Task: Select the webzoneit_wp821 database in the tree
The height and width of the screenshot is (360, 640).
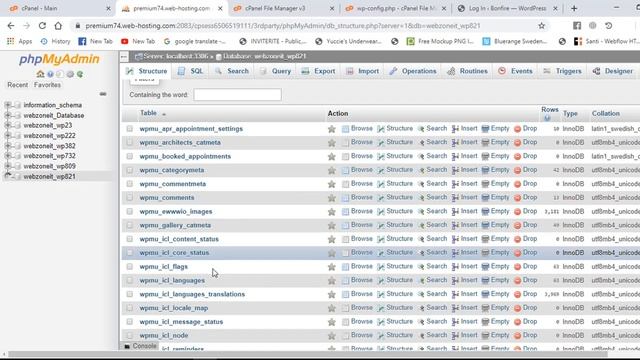Action: click(49, 176)
